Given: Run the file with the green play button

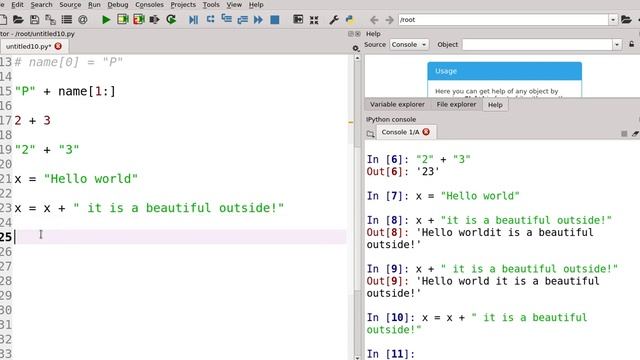Looking at the screenshot, I should click(106, 19).
